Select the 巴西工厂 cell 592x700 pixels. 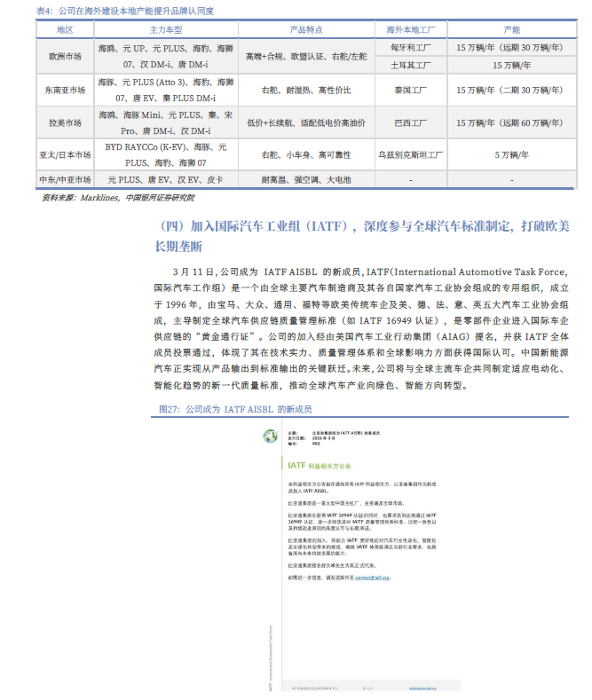point(411,122)
